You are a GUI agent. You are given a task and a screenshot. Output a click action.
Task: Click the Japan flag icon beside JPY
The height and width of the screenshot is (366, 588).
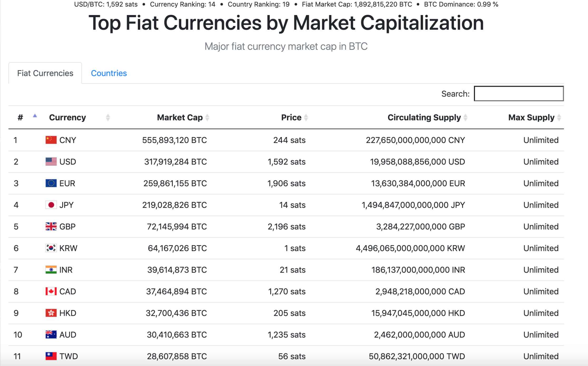(51, 205)
